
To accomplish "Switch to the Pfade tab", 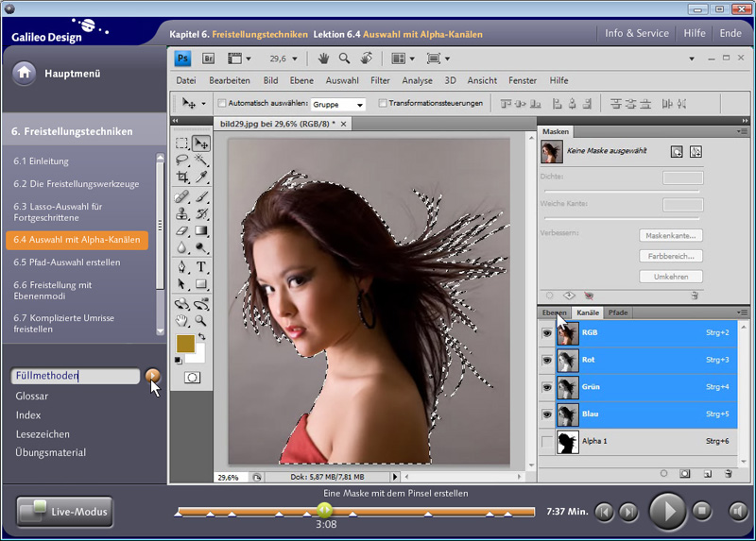I will click(x=617, y=313).
